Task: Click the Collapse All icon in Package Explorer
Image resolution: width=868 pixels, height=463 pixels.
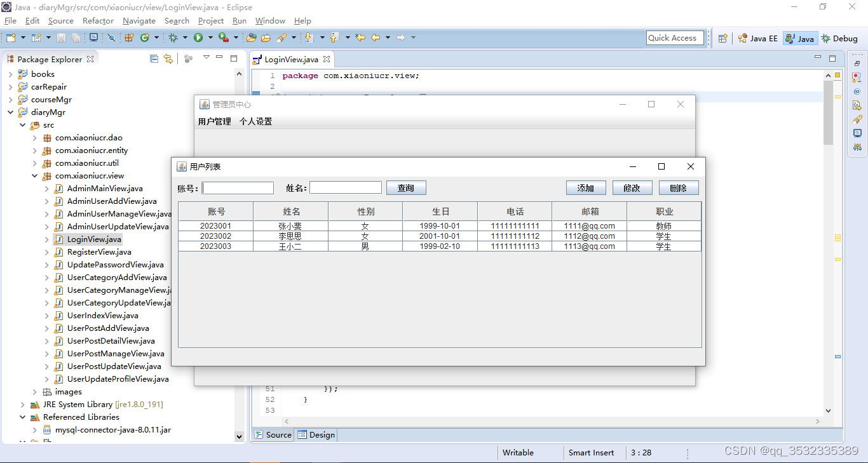Action: click(154, 58)
